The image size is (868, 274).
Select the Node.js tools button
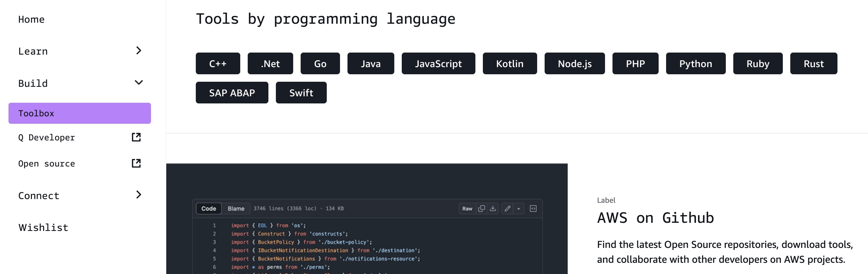click(x=575, y=63)
